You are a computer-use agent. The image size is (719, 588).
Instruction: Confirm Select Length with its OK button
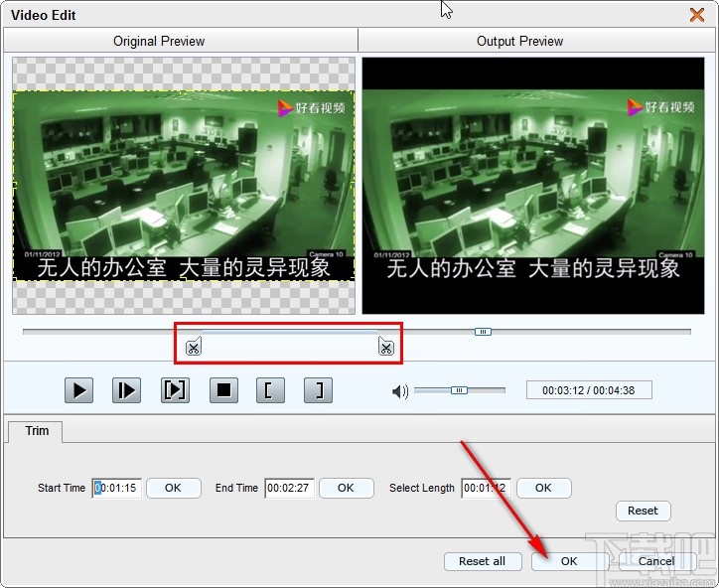point(544,488)
